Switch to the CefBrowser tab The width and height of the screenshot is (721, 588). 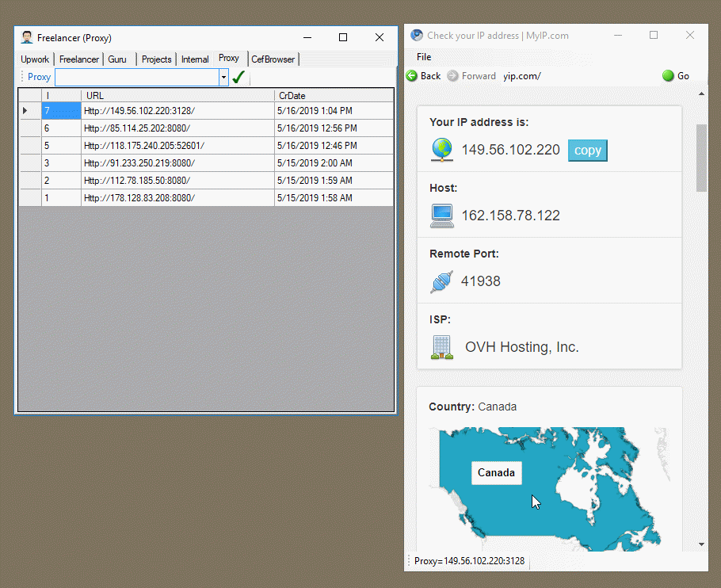[273, 59]
